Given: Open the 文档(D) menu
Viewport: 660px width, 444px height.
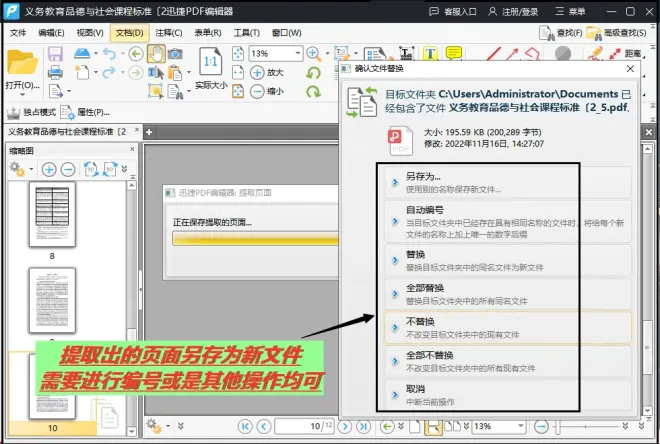Looking at the screenshot, I should point(130,33).
